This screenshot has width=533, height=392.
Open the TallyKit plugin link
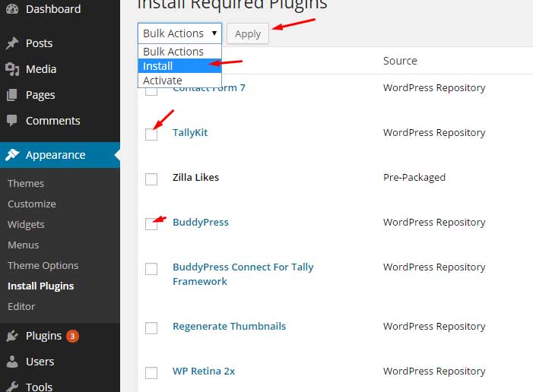[190, 132]
